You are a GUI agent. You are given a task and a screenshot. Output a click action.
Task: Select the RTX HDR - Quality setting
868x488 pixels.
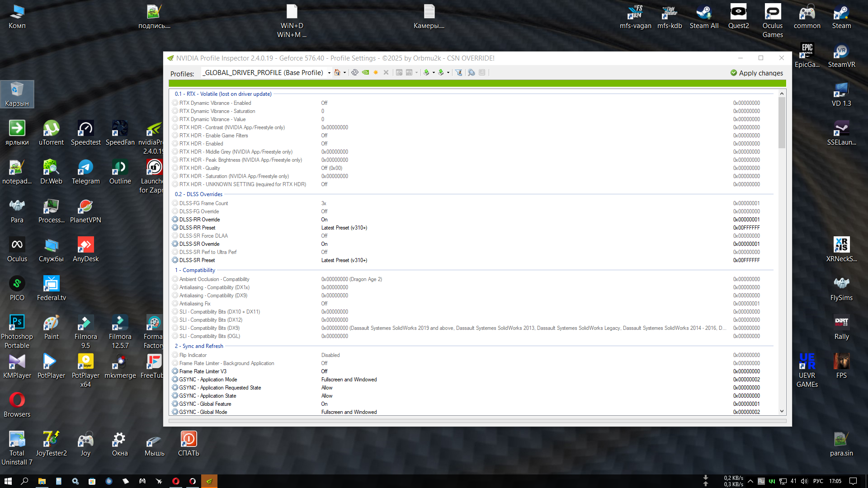[x=472, y=168]
